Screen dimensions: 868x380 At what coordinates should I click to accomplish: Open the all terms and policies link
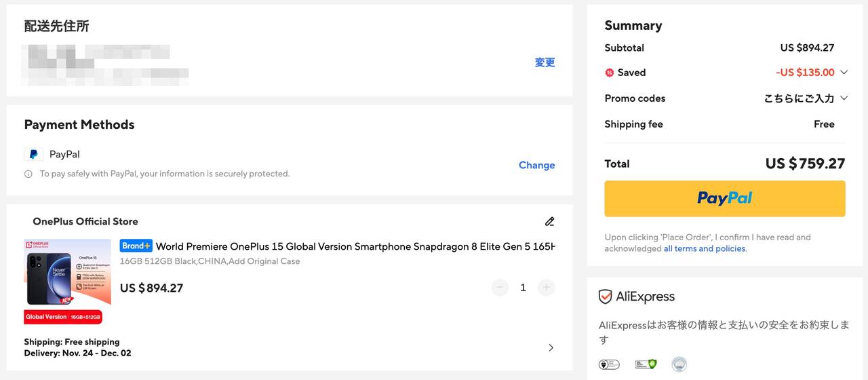[x=704, y=248]
